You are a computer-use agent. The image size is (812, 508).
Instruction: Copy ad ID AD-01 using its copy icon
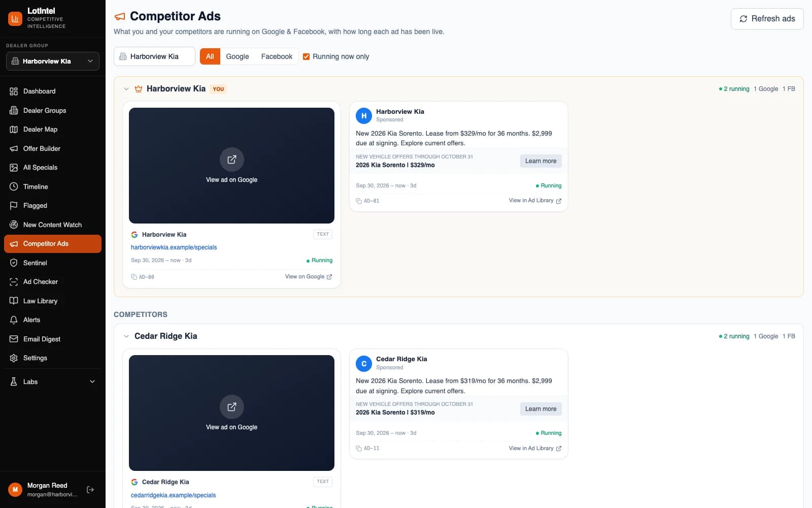tap(359, 201)
